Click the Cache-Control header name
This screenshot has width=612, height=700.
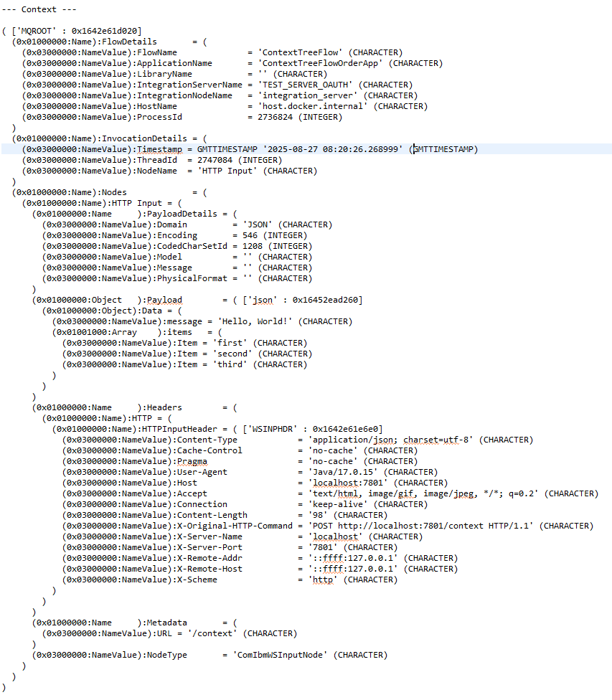point(210,450)
